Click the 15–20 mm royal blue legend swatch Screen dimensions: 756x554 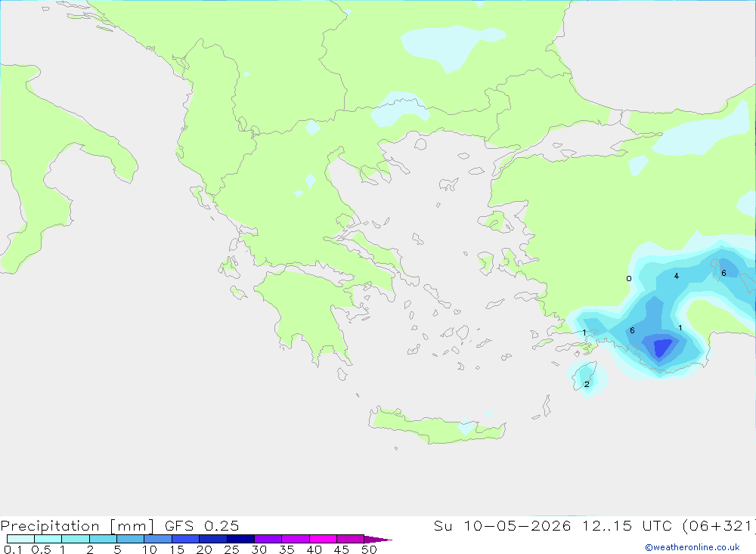click(x=185, y=539)
